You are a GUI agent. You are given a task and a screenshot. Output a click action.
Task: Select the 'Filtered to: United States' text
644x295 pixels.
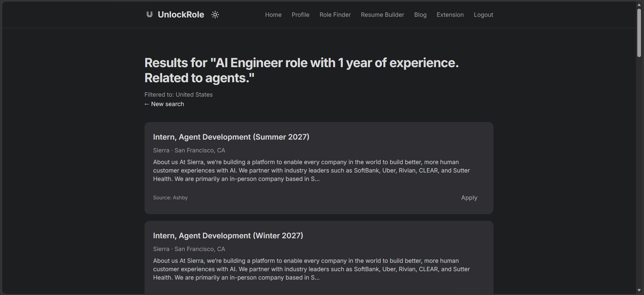point(178,95)
